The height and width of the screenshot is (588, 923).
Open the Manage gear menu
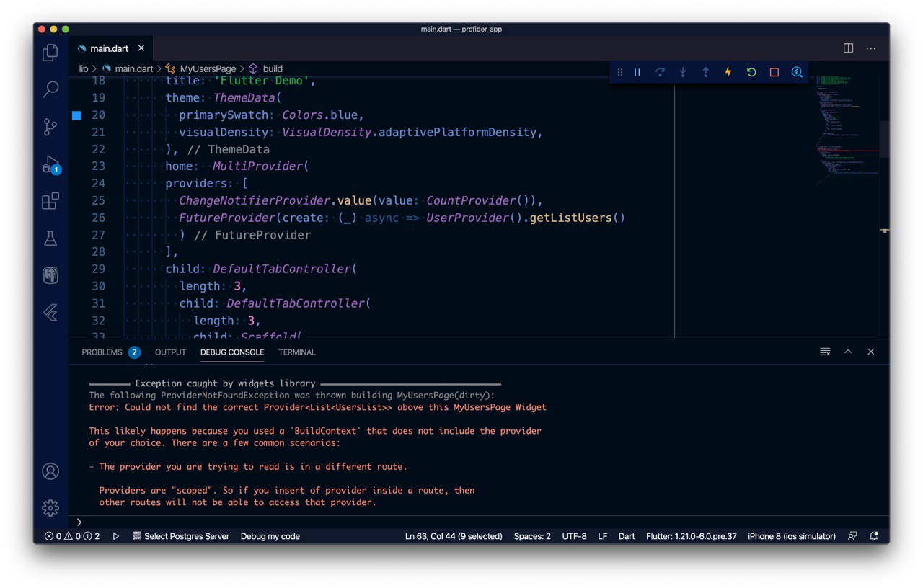[x=50, y=508]
